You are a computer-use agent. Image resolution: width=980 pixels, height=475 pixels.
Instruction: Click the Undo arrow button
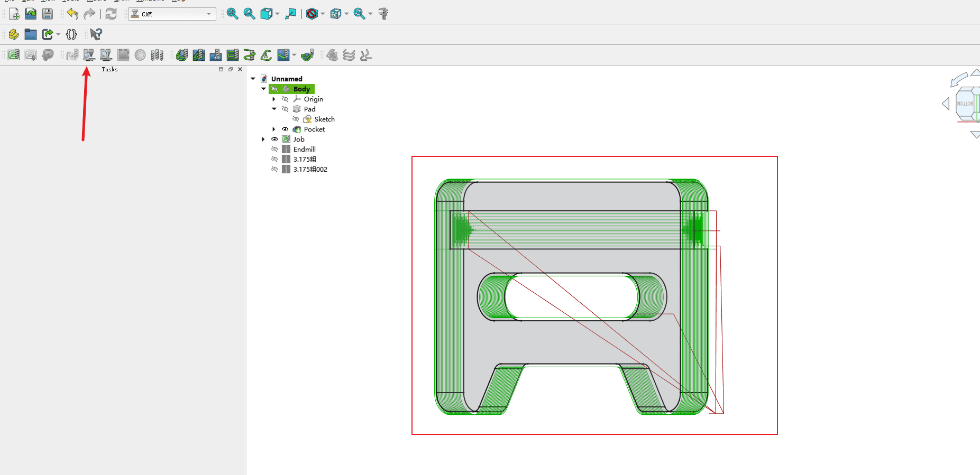click(x=72, y=14)
